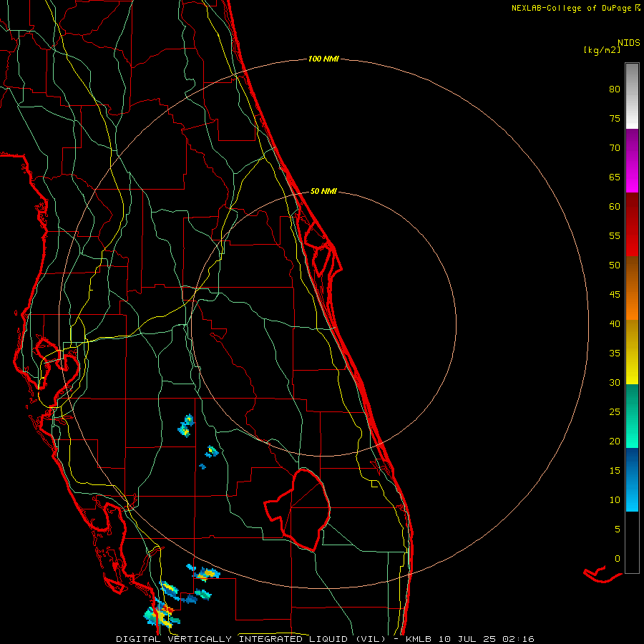Click the 5 value on the color scale
This screenshot has width=644, height=644.
point(618,530)
